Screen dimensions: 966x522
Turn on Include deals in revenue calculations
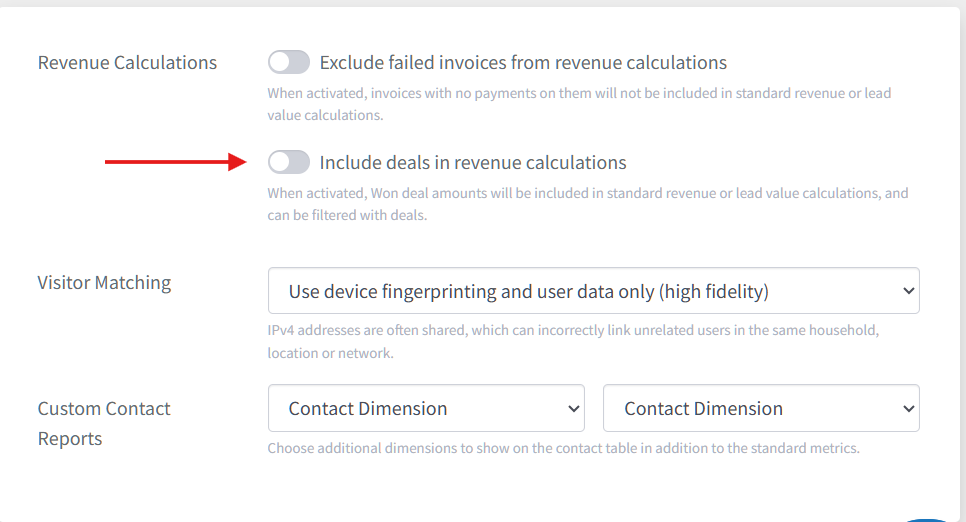coord(288,162)
